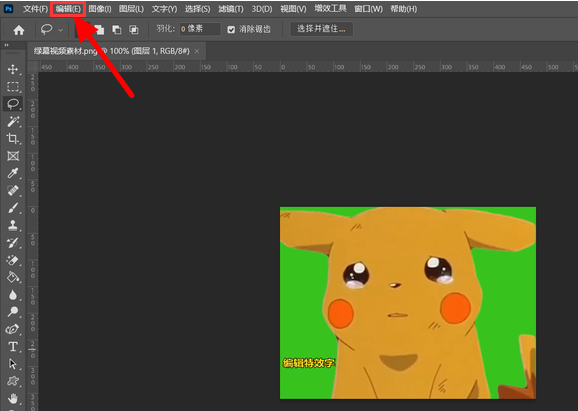The height and width of the screenshot is (411, 578).
Task: Select the Lasso tool in the toolbar
Action: (13, 104)
